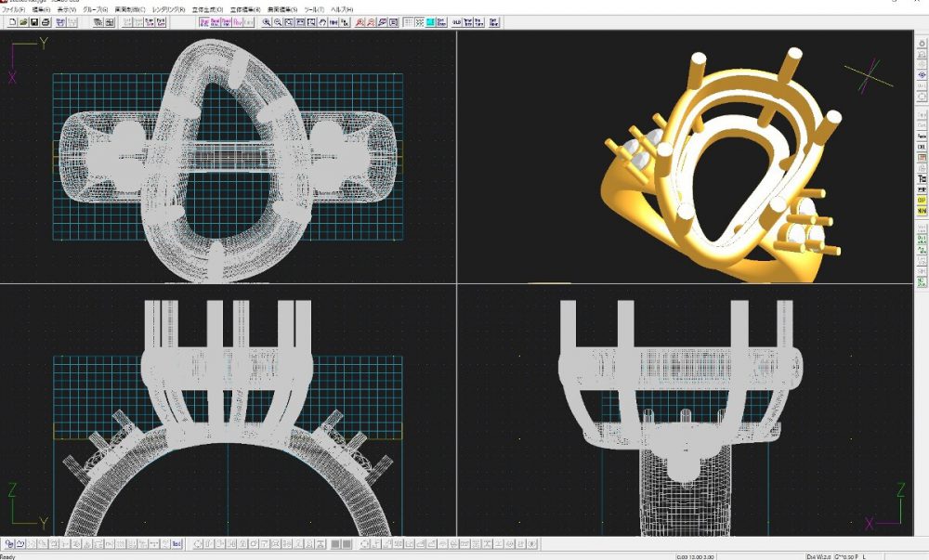
Task: Open the 表示(V) menu
Action: (66, 9)
